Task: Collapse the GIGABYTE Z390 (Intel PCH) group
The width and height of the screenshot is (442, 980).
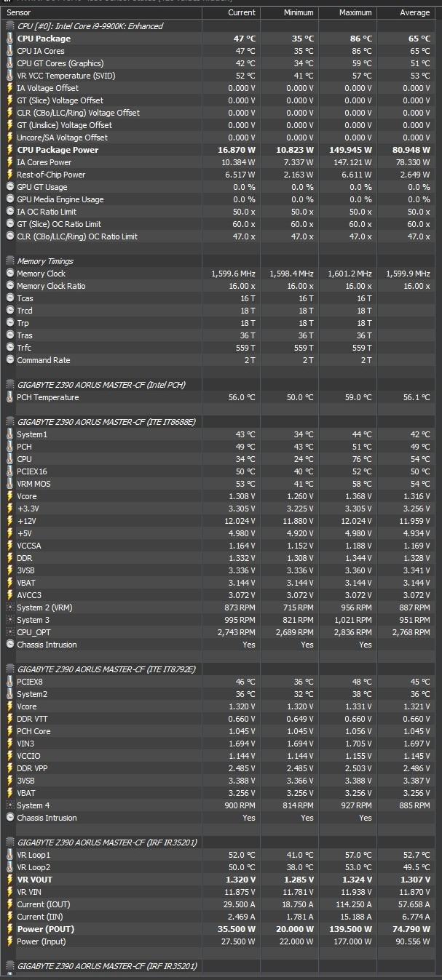Action: pos(9,385)
